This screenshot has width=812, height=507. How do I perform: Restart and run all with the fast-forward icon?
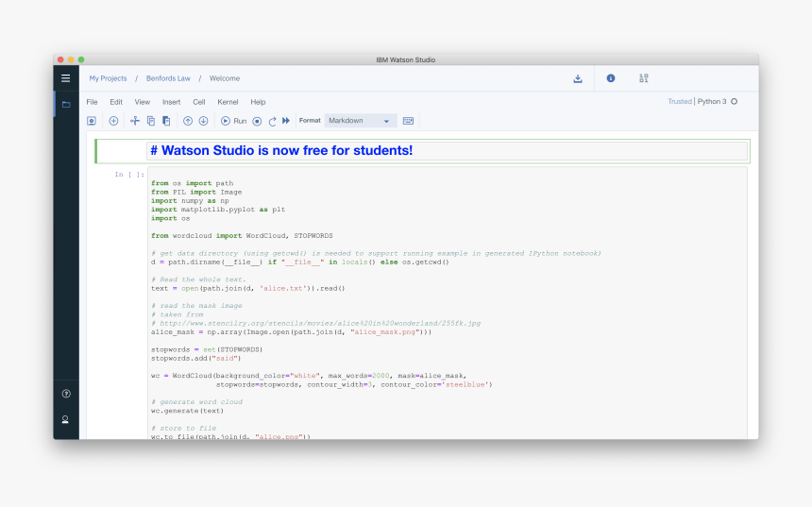(286, 121)
